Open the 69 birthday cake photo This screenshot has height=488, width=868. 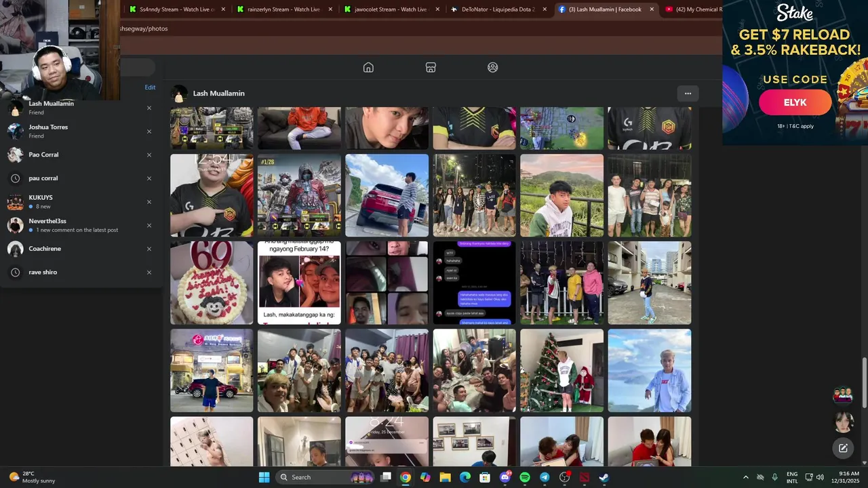click(212, 283)
